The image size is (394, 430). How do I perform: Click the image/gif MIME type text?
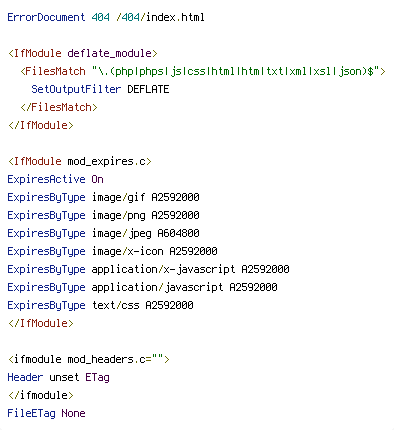(x=118, y=197)
